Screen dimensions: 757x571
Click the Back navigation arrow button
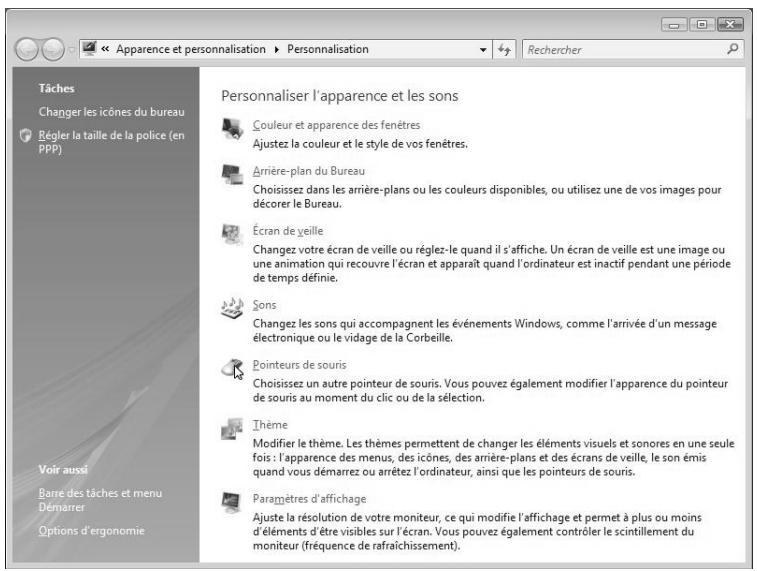27,49
